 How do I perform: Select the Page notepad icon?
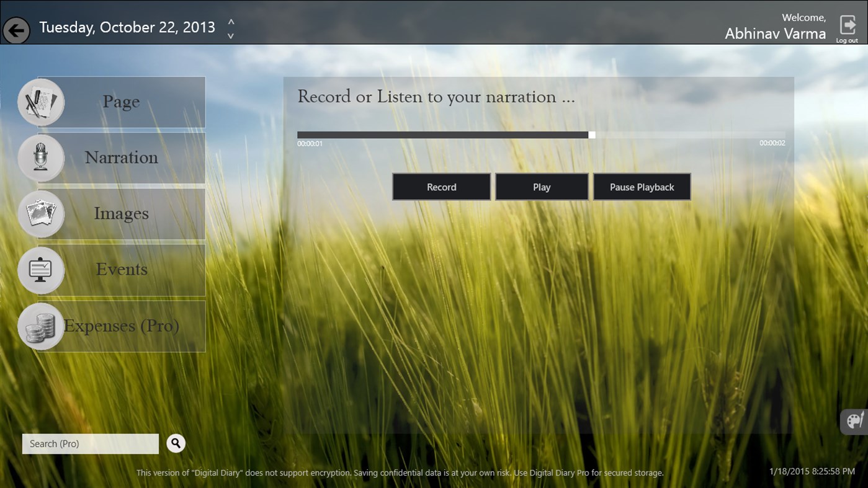(x=40, y=102)
